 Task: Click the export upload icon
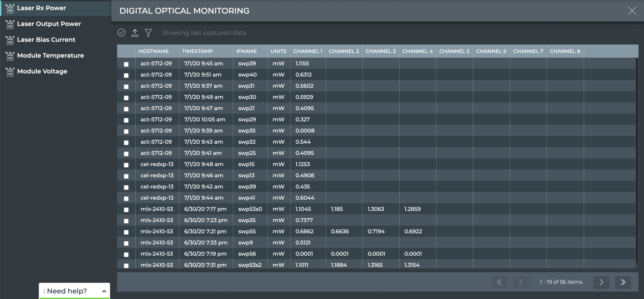pyautogui.click(x=135, y=33)
